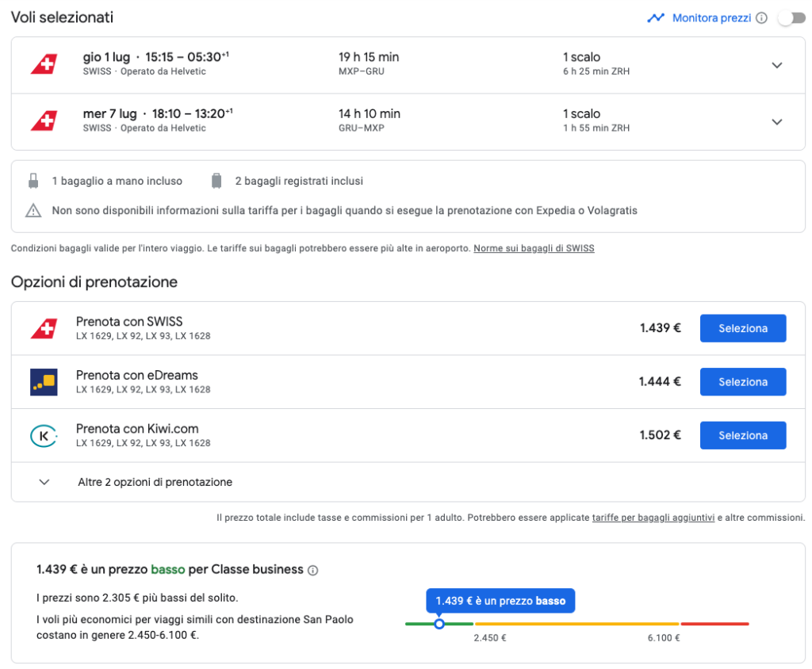Image resolution: width=812 pixels, height=669 pixels.
Task: Select booking with SWISS for 1.439 €
Action: pos(743,328)
